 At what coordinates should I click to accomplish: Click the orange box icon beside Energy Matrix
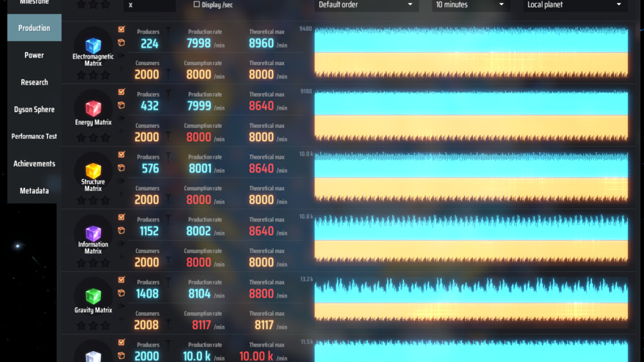[121, 105]
